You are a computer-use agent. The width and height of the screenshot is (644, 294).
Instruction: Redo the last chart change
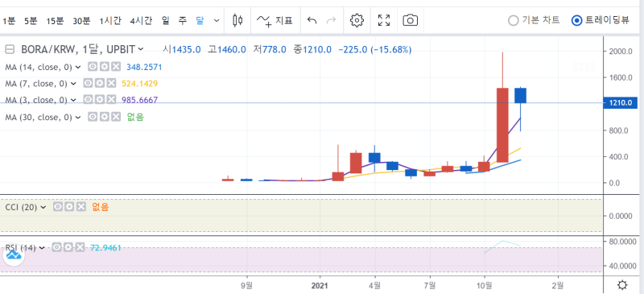pyautogui.click(x=331, y=20)
